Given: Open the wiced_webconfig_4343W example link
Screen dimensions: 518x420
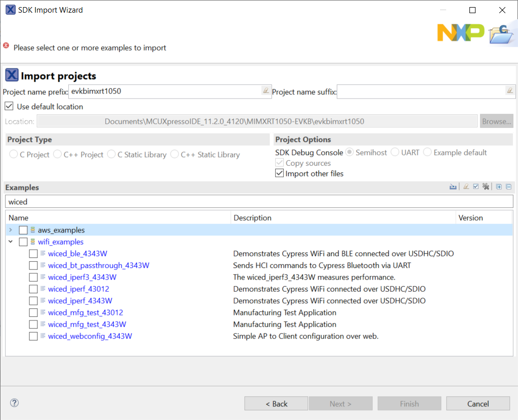Looking at the screenshot, I should [x=90, y=336].
